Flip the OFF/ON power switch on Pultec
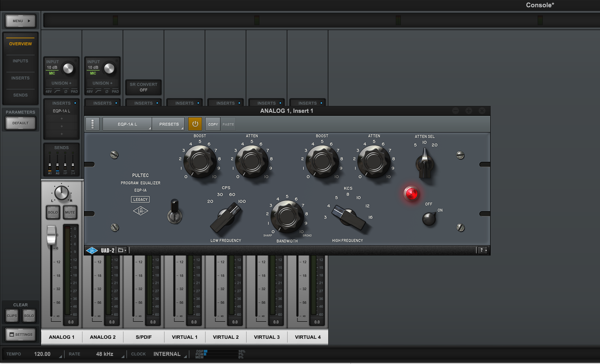 point(429,218)
